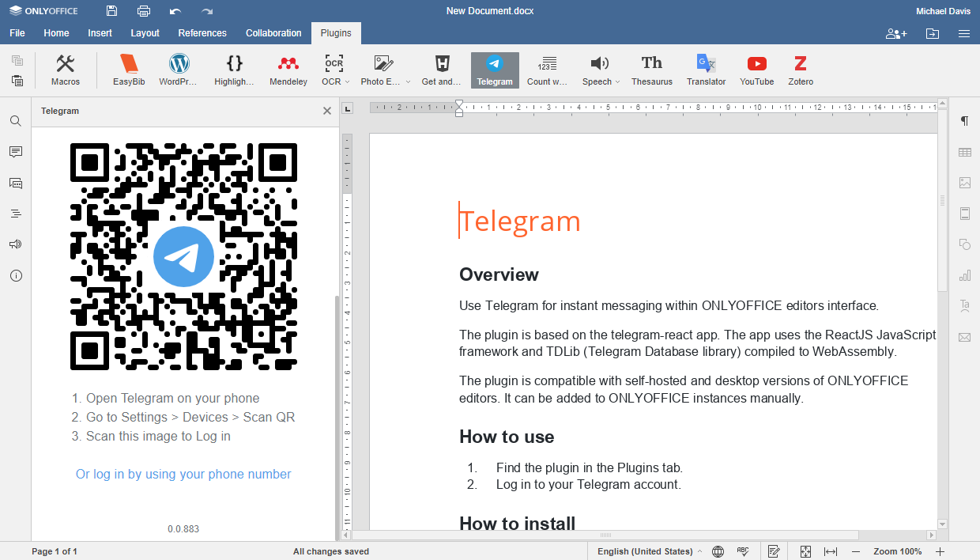Open the search panel in left sidebar
The image size is (980, 560).
[x=16, y=121]
